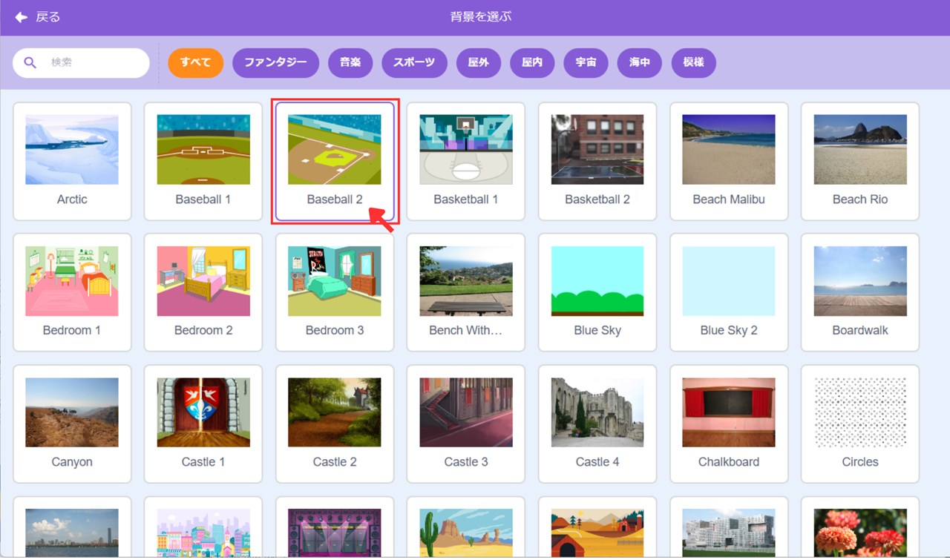This screenshot has height=560, width=950.
Task: Filter by 海中 category
Action: tap(639, 63)
